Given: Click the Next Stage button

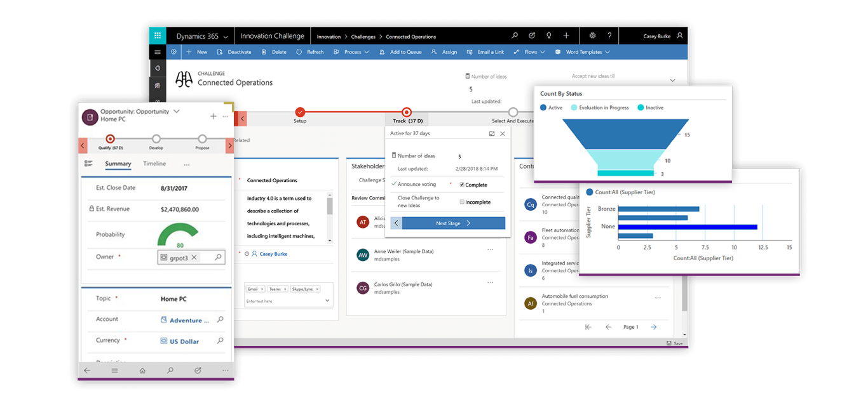Looking at the screenshot, I should [x=453, y=223].
